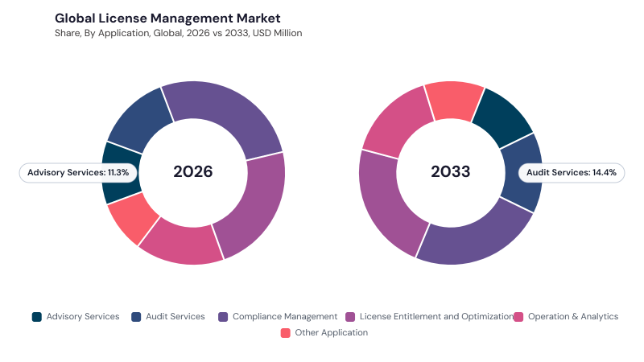Click the 'Global License Management Market' title

pyautogui.click(x=167, y=19)
